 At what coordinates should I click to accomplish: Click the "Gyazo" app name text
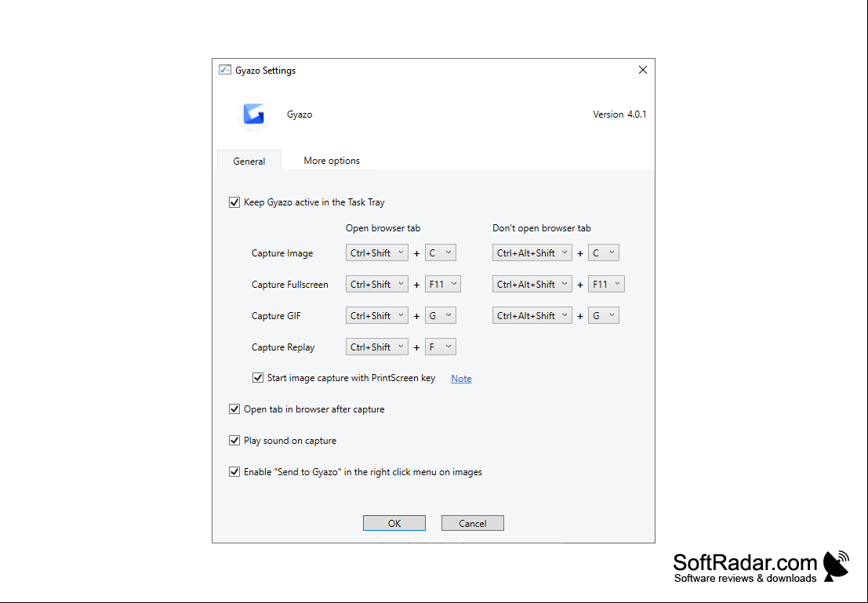(x=300, y=114)
